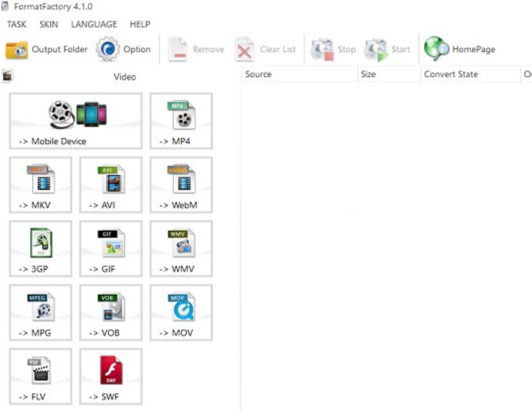Open the SKIN menu
This screenshot has width=532, height=418.
tap(49, 25)
